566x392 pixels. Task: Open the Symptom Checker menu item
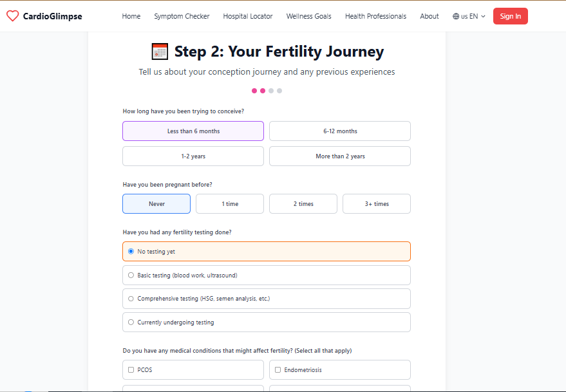(x=182, y=16)
